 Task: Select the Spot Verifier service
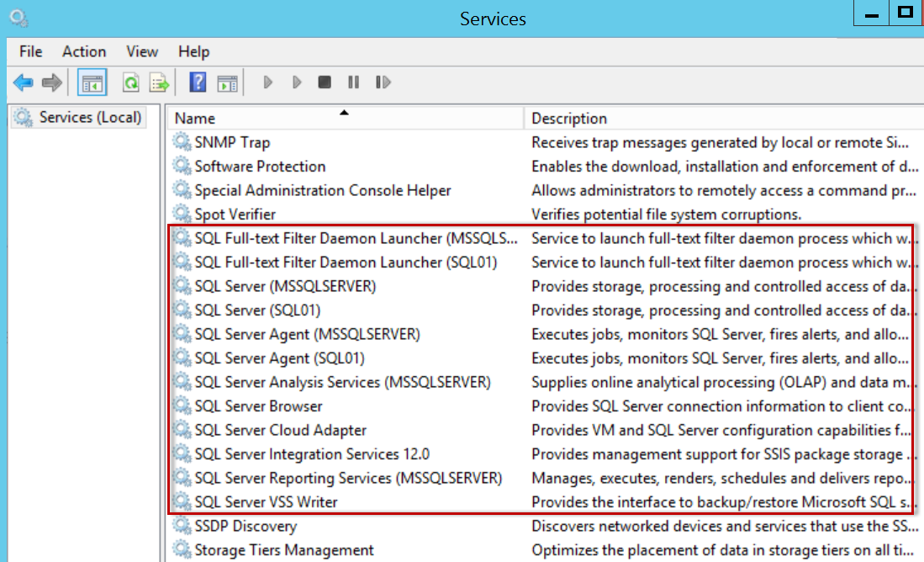[235, 215]
